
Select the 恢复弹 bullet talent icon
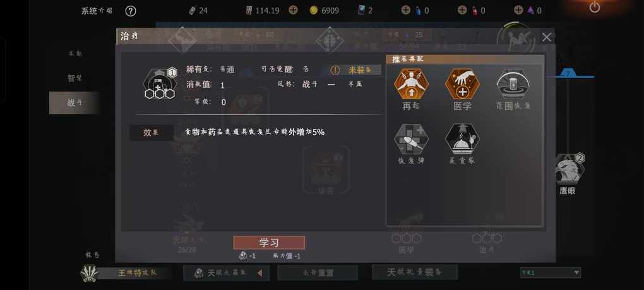[x=411, y=139]
